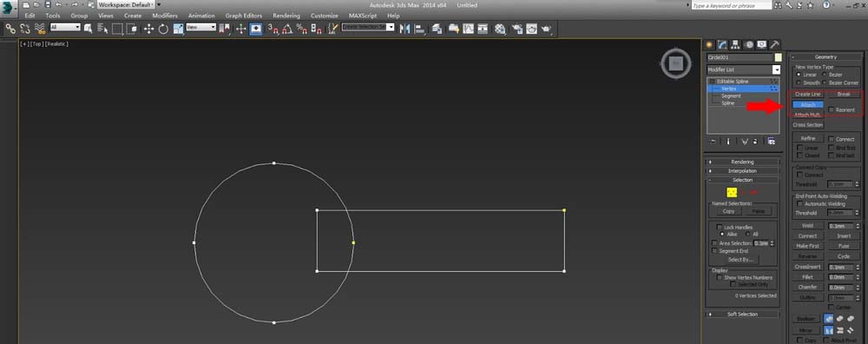Click the Circle001 object color swatch
The image size is (868, 344).
(x=779, y=57)
